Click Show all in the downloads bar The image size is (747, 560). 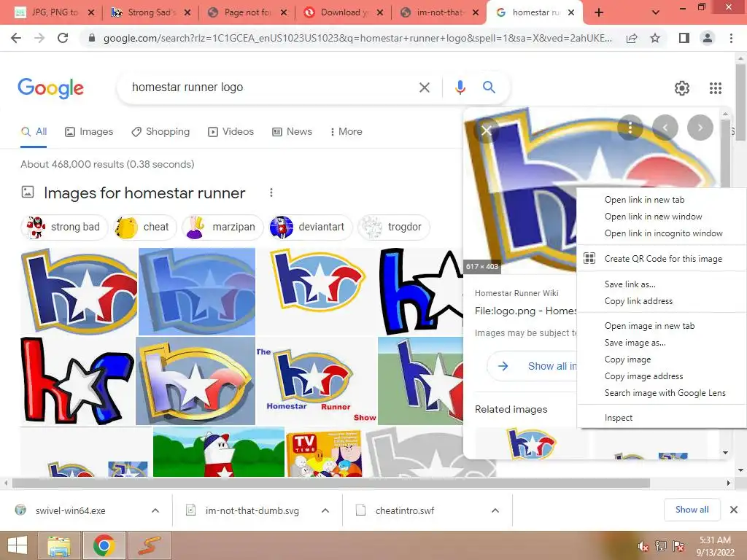click(x=692, y=510)
